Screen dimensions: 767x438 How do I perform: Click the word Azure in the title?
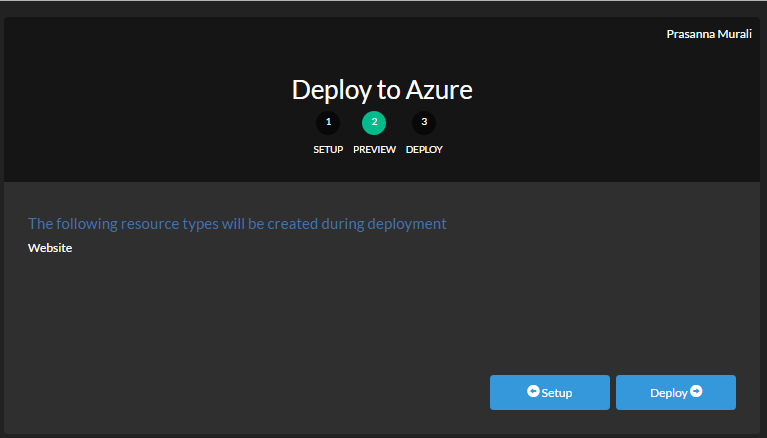(439, 90)
